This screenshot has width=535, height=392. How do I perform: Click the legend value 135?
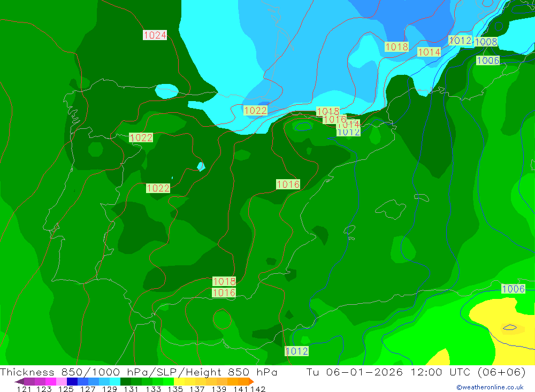pos(175,389)
